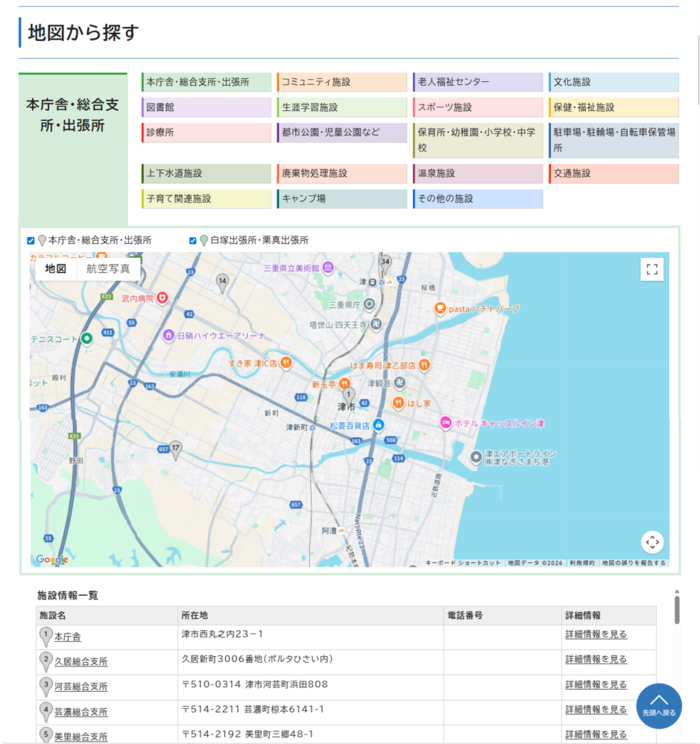Select 図書館 category
Image resolution: width=700 pixels, height=744 pixels.
206,107
